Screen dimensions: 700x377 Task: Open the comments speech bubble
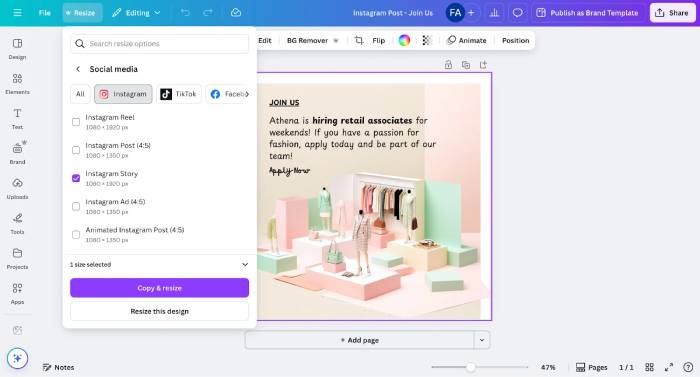pyautogui.click(x=517, y=13)
